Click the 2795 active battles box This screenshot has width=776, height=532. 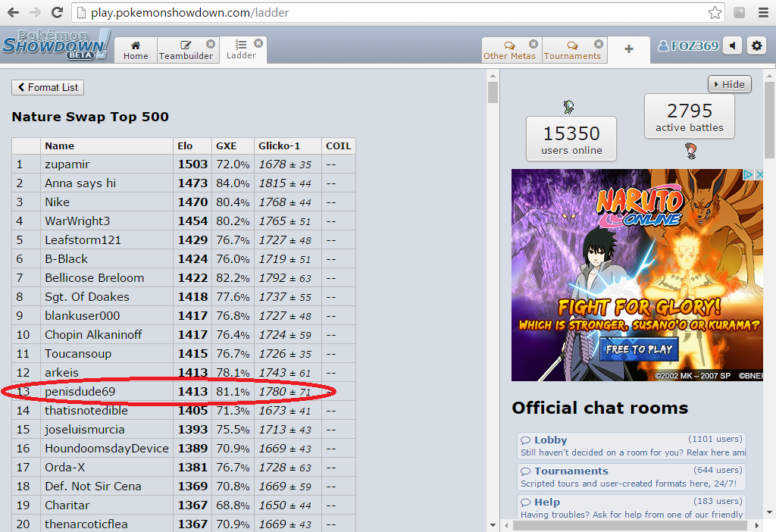point(690,116)
